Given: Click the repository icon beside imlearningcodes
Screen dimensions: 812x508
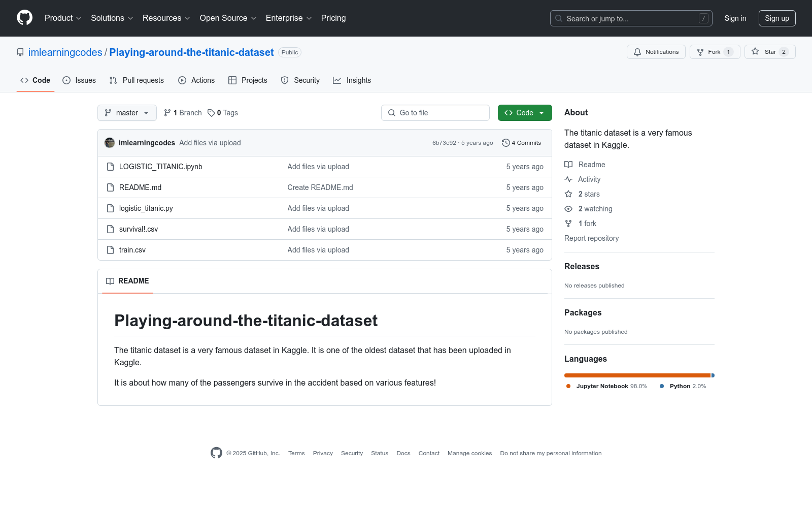Looking at the screenshot, I should pyautogui.click(x=20, y=52).
